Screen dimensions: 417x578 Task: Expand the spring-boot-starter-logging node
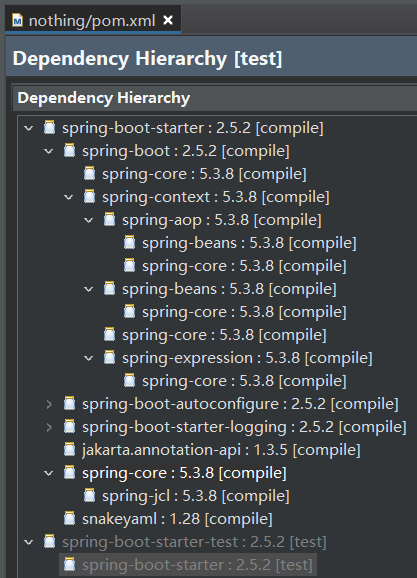tap(49, 427)
